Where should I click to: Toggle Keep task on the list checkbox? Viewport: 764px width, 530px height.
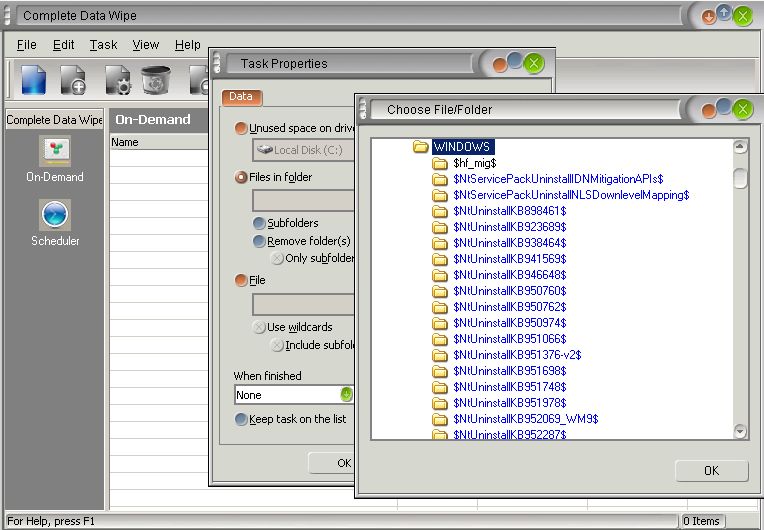coord(241,419)
